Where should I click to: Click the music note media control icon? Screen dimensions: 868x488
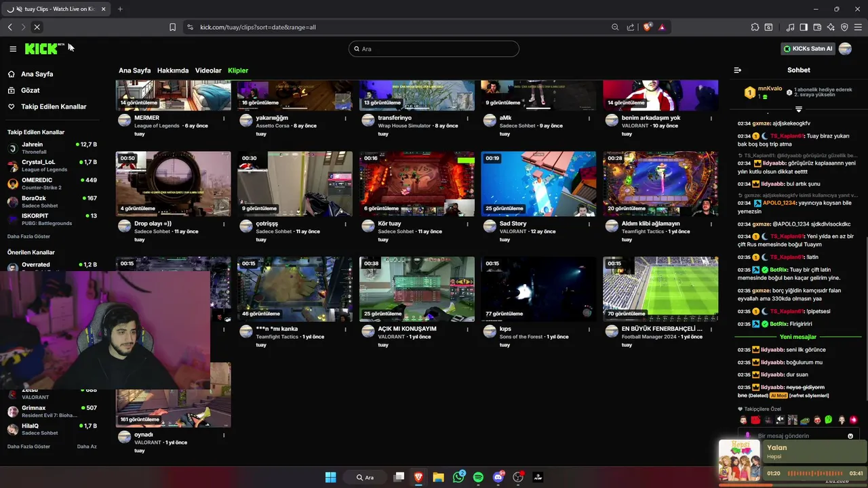pos(790,27)
